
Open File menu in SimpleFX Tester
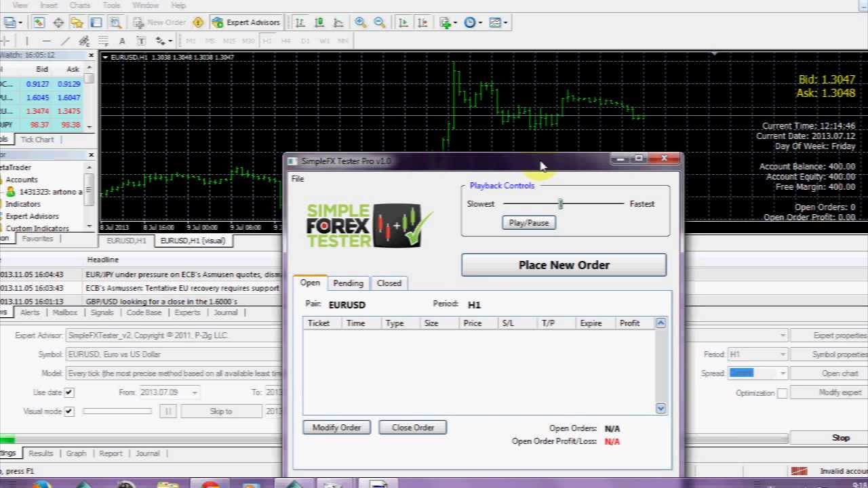(298, 179)
